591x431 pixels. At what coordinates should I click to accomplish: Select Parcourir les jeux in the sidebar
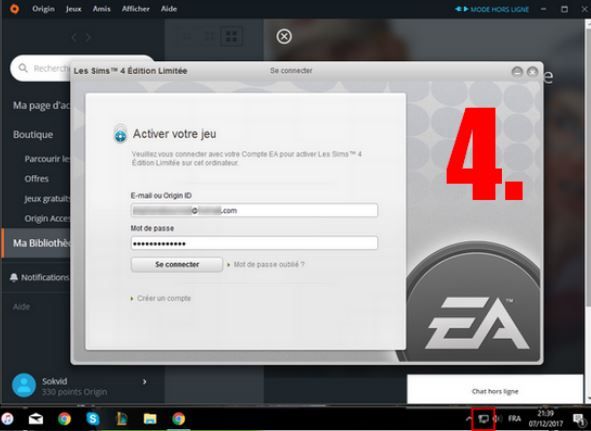[47, 159]
